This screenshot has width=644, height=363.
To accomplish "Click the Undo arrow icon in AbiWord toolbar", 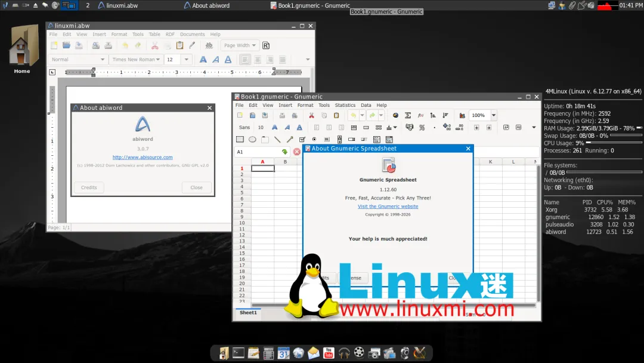I will tap(125, 45).
